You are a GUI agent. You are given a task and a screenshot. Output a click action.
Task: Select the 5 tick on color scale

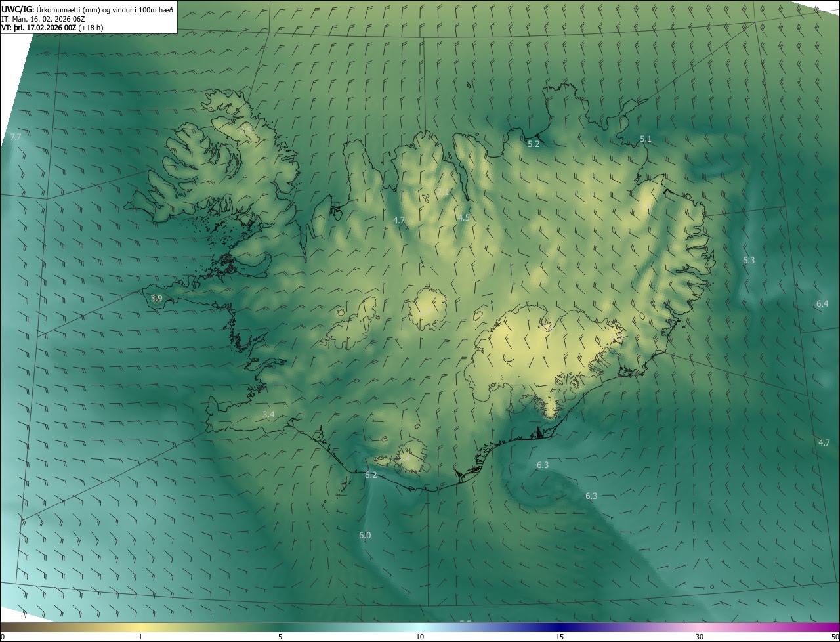(280, 637)
